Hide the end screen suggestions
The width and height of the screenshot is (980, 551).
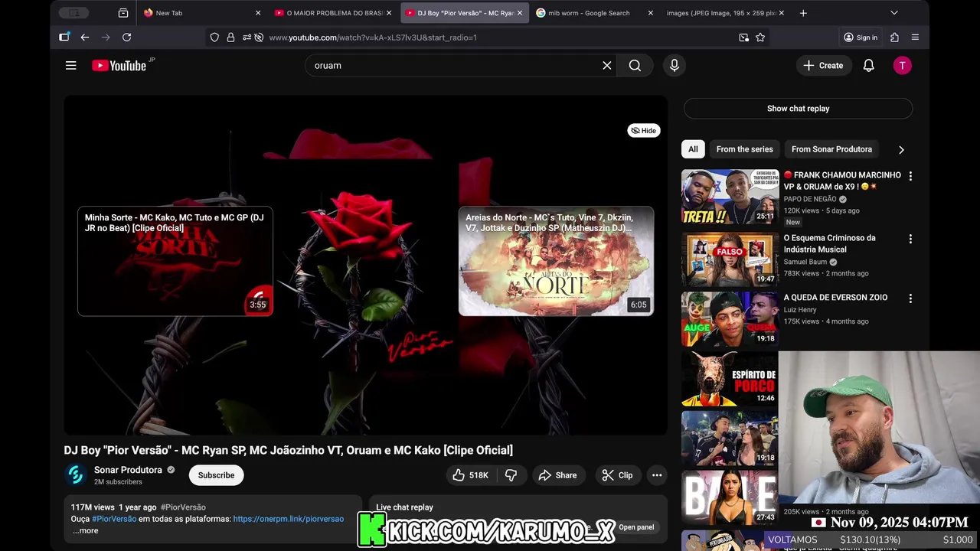point(643,130)
